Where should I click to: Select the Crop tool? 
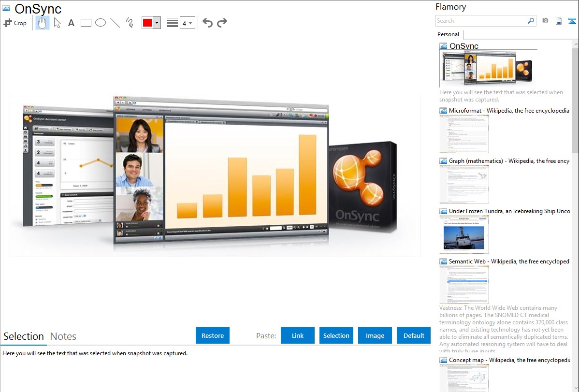[x=15, y=23]
